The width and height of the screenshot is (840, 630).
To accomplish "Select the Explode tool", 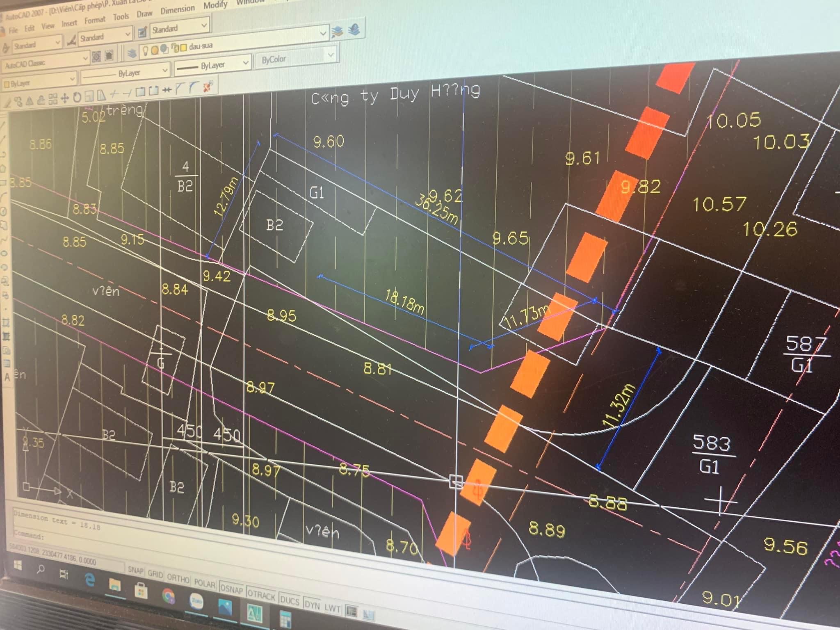I will coord(208,86).
